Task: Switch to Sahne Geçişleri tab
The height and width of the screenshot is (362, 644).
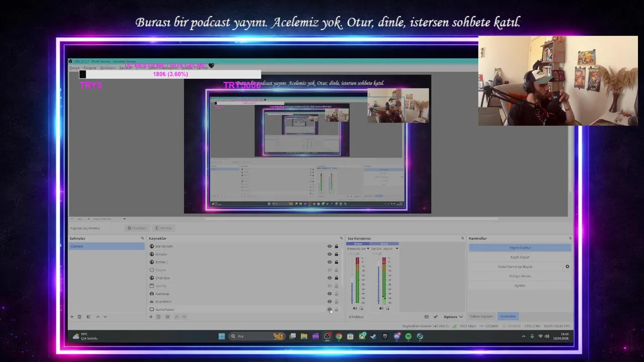Action: (481, 316)
